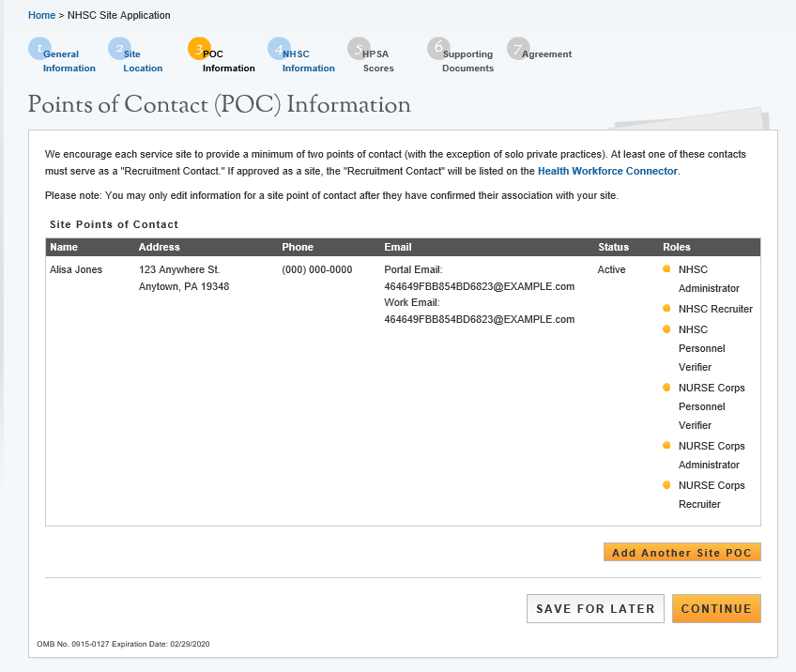
Task: Follow the Home breadcrumb link
Action: pos(41,15)
